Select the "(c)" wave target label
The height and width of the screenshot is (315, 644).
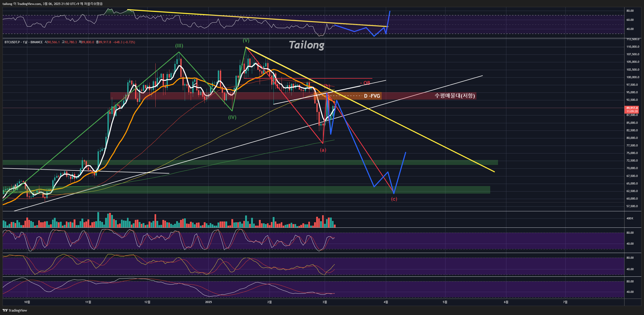tap(394, 199)
